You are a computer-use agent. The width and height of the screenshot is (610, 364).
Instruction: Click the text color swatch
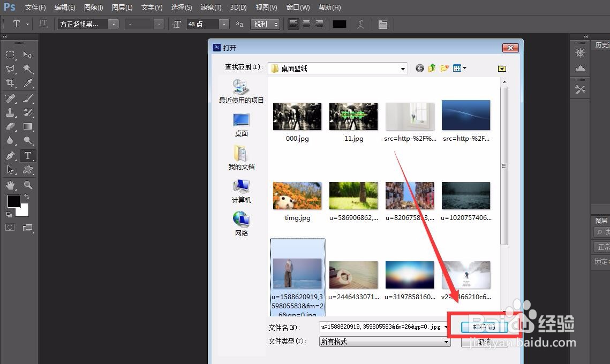tap(339, 24)
